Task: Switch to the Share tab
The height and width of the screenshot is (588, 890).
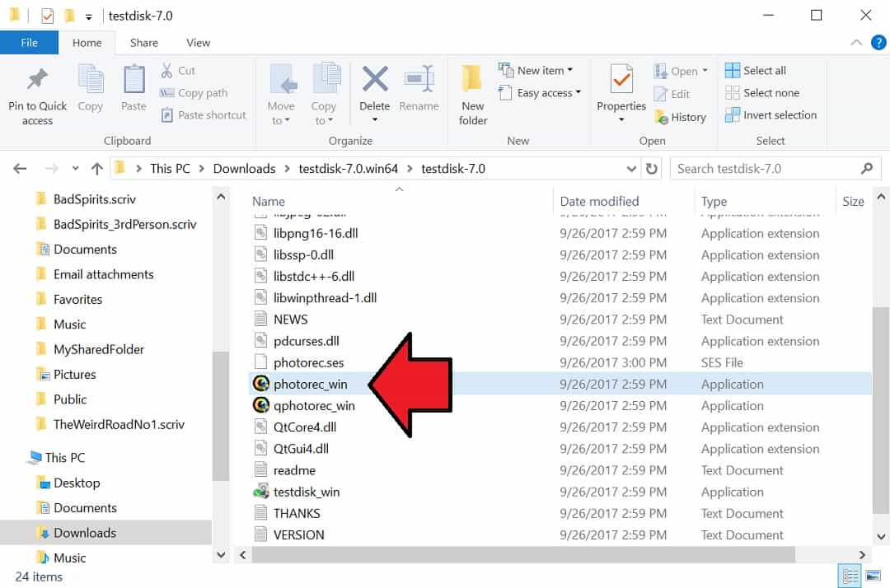Action: coord(143,43)
